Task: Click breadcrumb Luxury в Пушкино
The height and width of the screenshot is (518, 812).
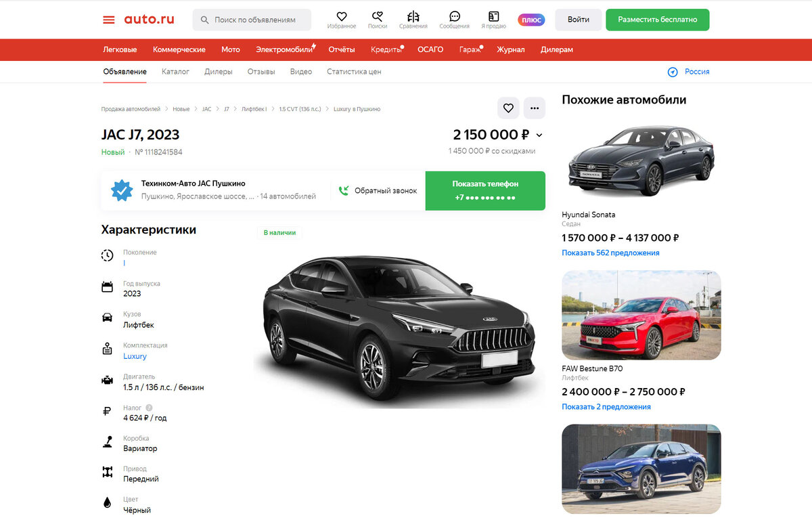Action: 357,109
